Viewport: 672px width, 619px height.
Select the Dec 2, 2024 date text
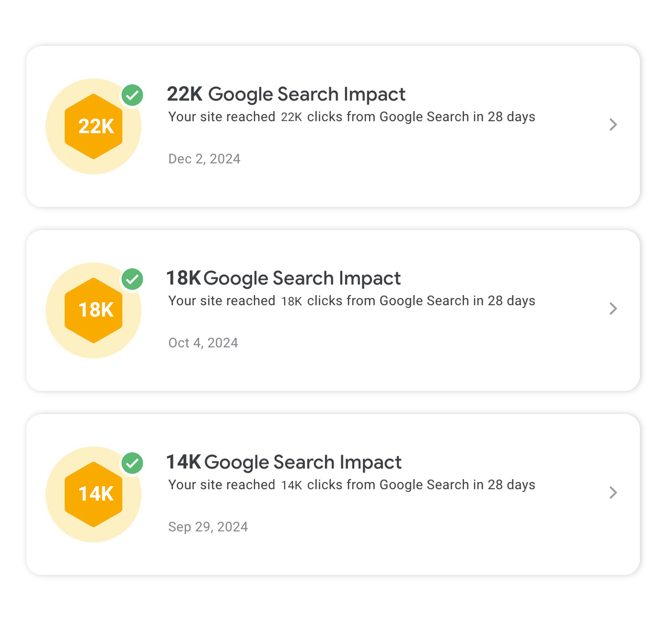[x=204, y=159]
